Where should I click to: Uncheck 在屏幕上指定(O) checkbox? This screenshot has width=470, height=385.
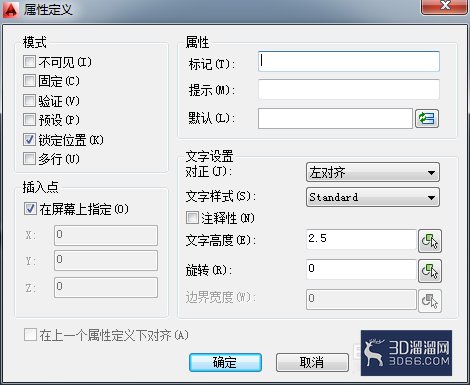pyautogui.click(x=30, y=209)
